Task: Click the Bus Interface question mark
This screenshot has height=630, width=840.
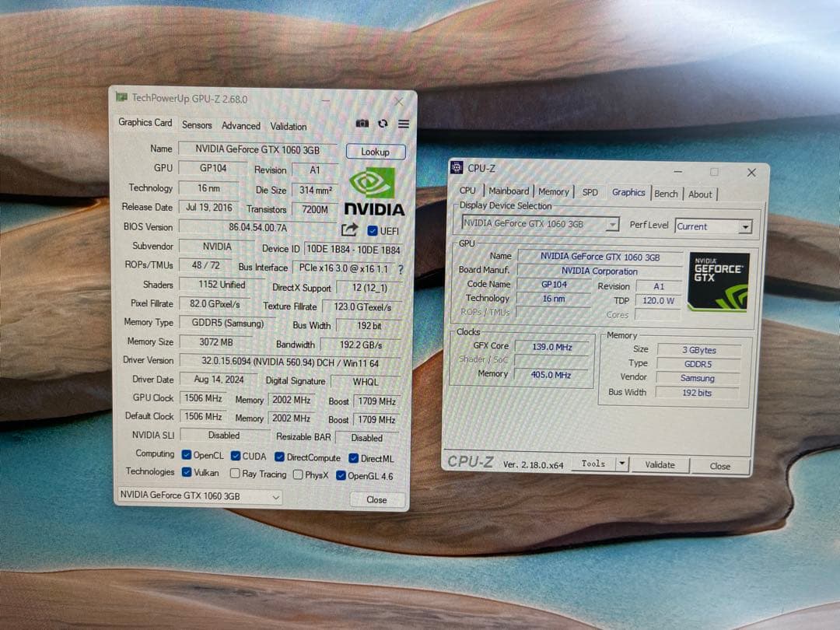Action: [x=401, y=269]
